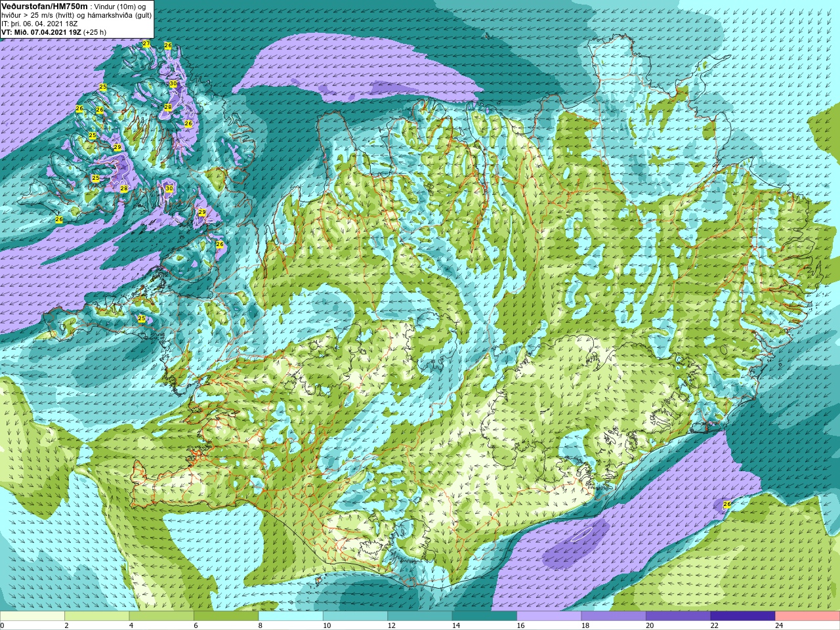Viewport: 840px width, 630px height.
Task: Click the 2–4 m/s light green legend swatch
Action: click(96, 616)
